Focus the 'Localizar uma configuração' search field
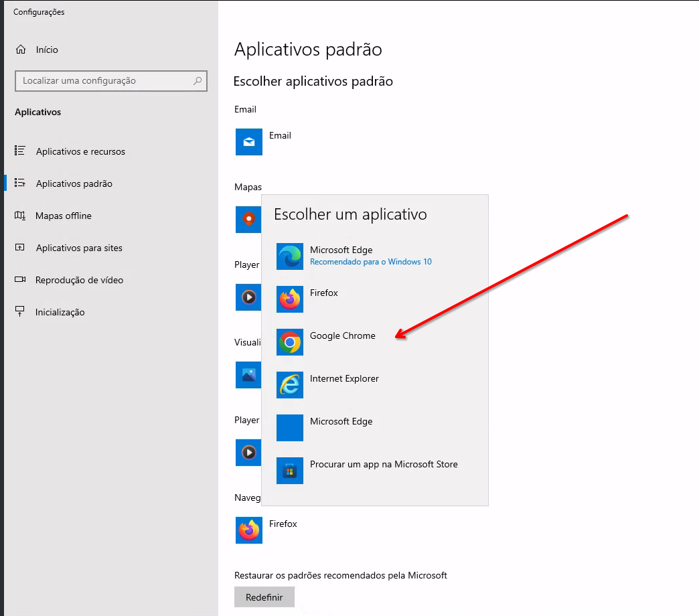Image resolution: width=699 pixels, height=616 pixels. click(111, 80)
